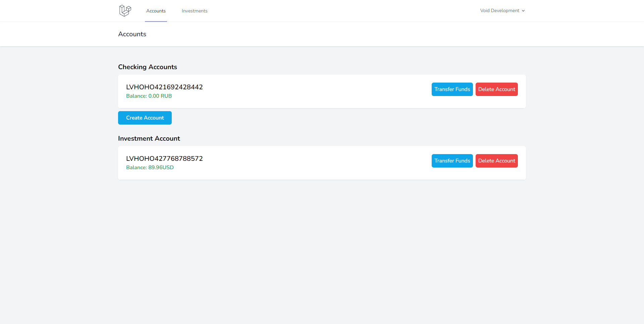Transfer funds from the USD investment account

click(452, 161)
